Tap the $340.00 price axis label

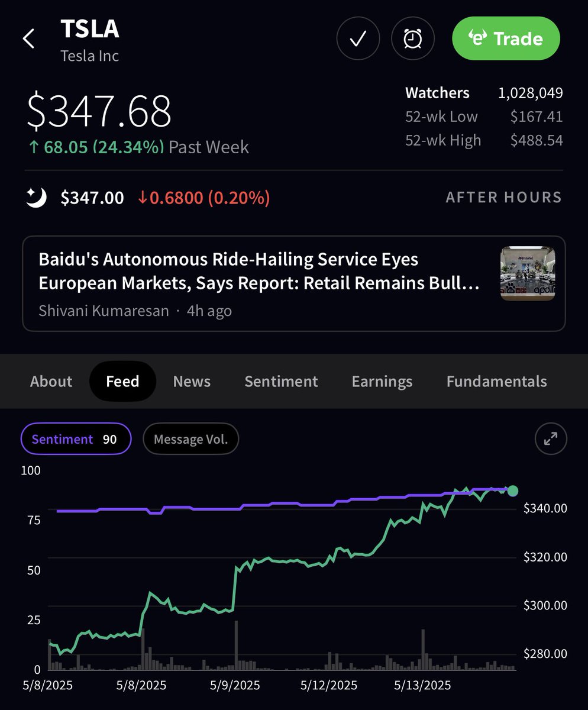(545, 508)
